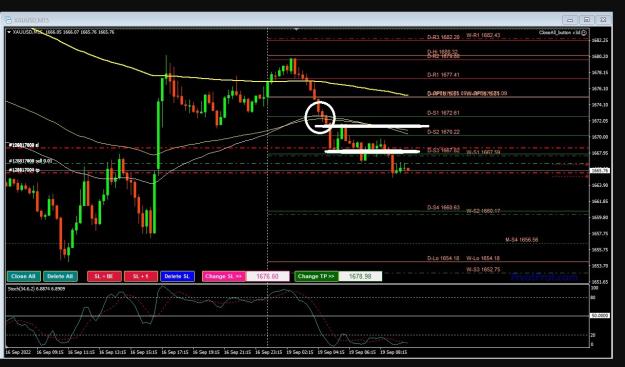Click the W-S2 1660.17 pivot label
The height and width of the screenshot is (367, 625).
pos(483,210)
